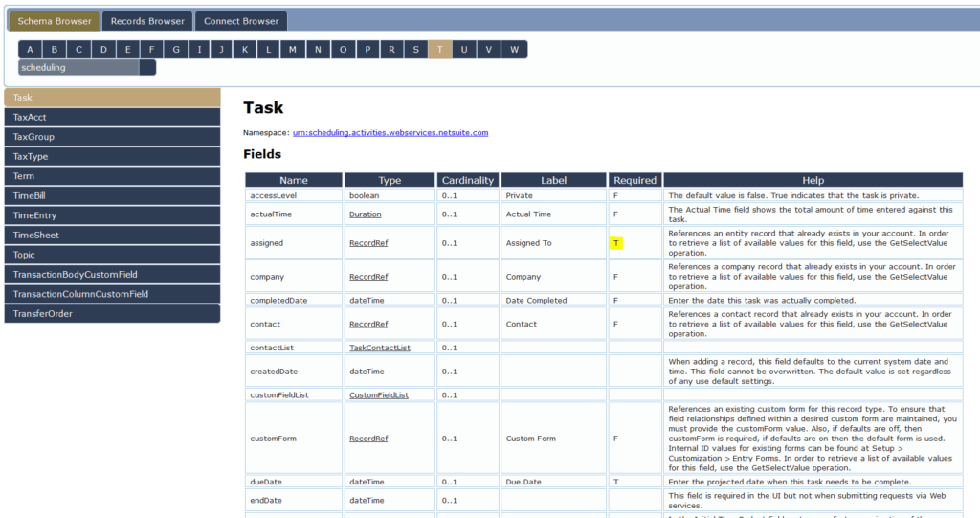
Task: Go to letter L listing
Action: click(269, 50)
